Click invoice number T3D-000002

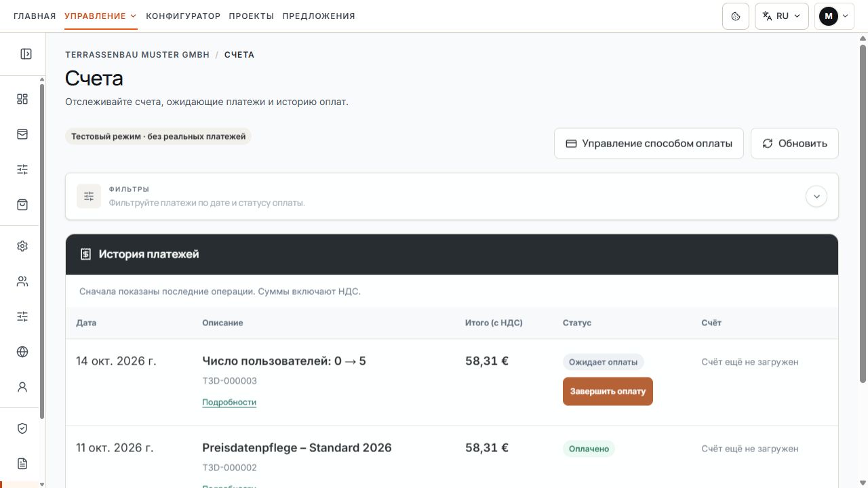coord(230,468)
